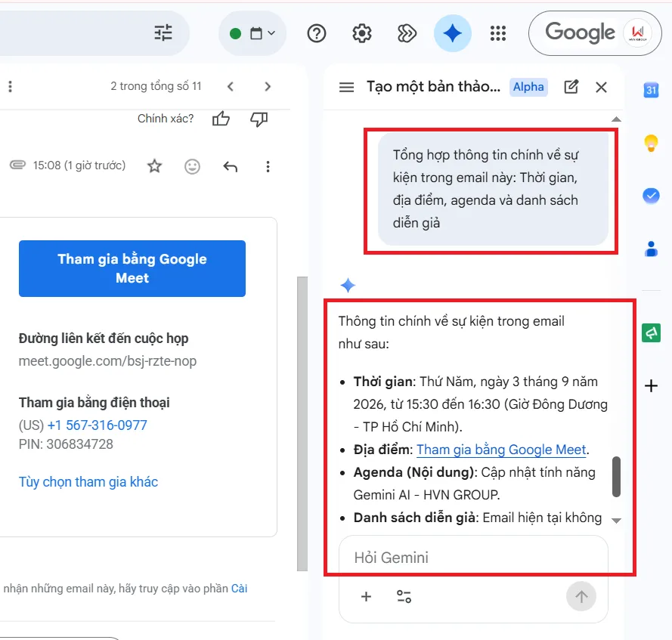Click the '2 trong tổng số 11' counter
Viewport: 672px width, 640px height.
pos(156,86)
